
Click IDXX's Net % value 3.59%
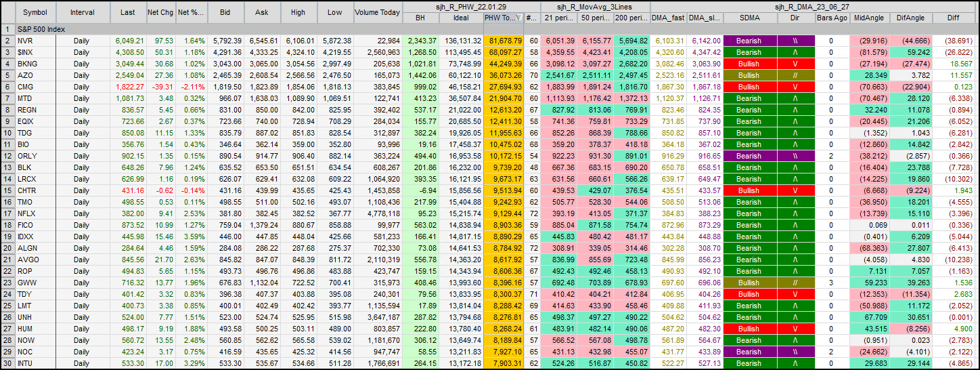click(x=192, y=237)
